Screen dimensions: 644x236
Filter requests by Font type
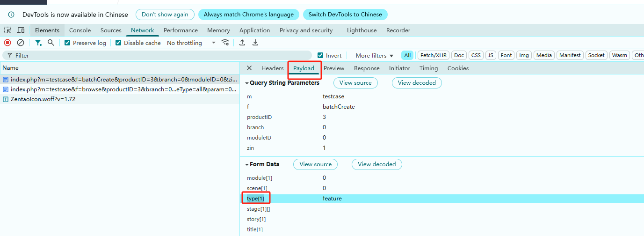[507, 55]
